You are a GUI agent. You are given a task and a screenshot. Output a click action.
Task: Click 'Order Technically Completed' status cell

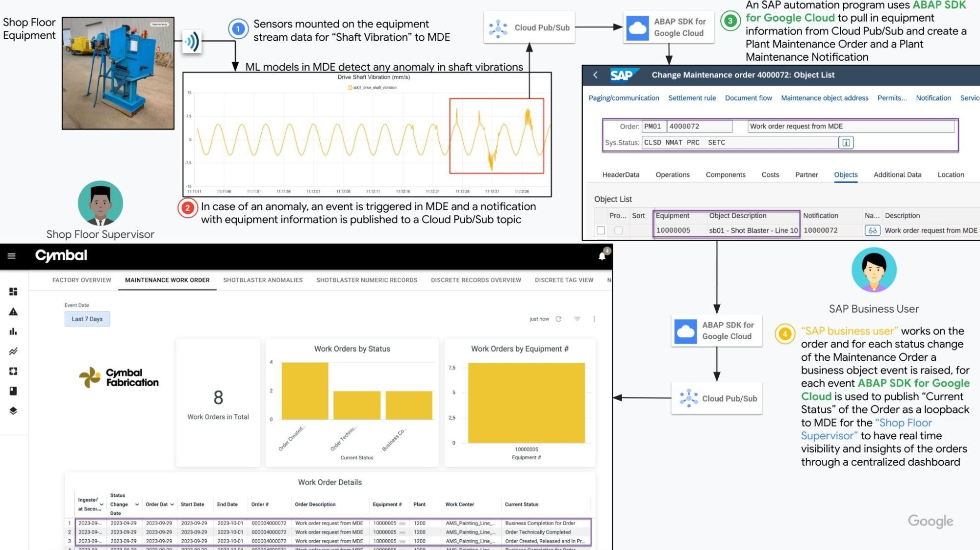(x=538, y=532)
